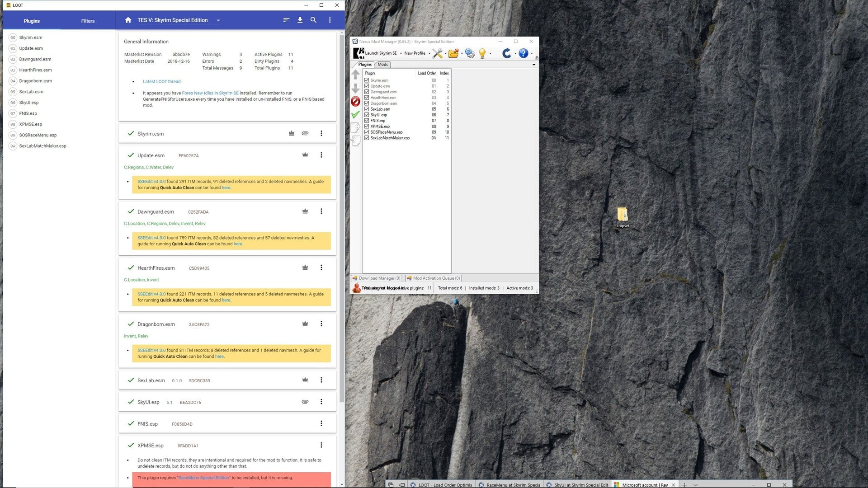868x488 pixels.
Task: Open SSEEdit v4.0.0 link under Update.esm
Action: 151,182
